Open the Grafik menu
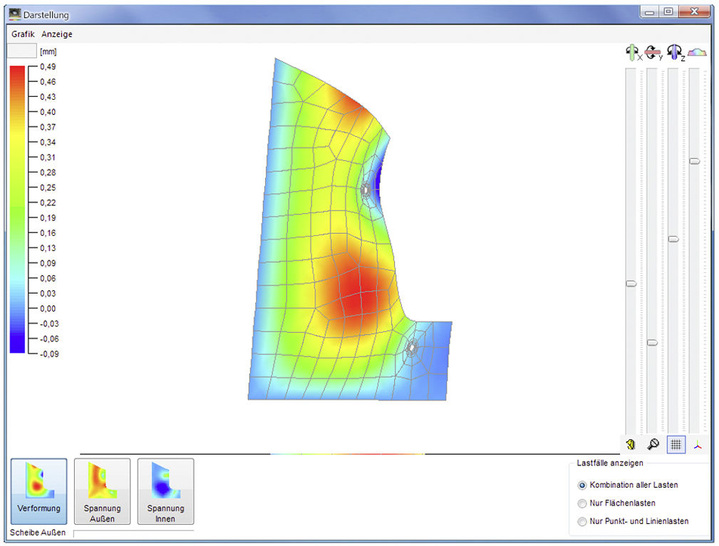 pos(23,34)
